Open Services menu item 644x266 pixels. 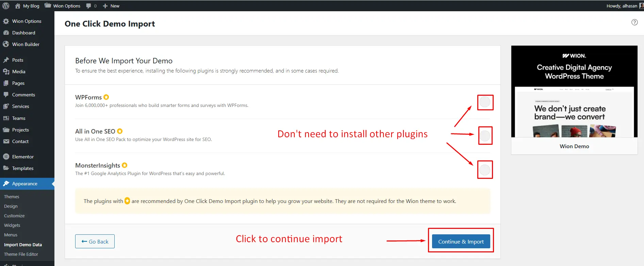click(x=27, y=106)
